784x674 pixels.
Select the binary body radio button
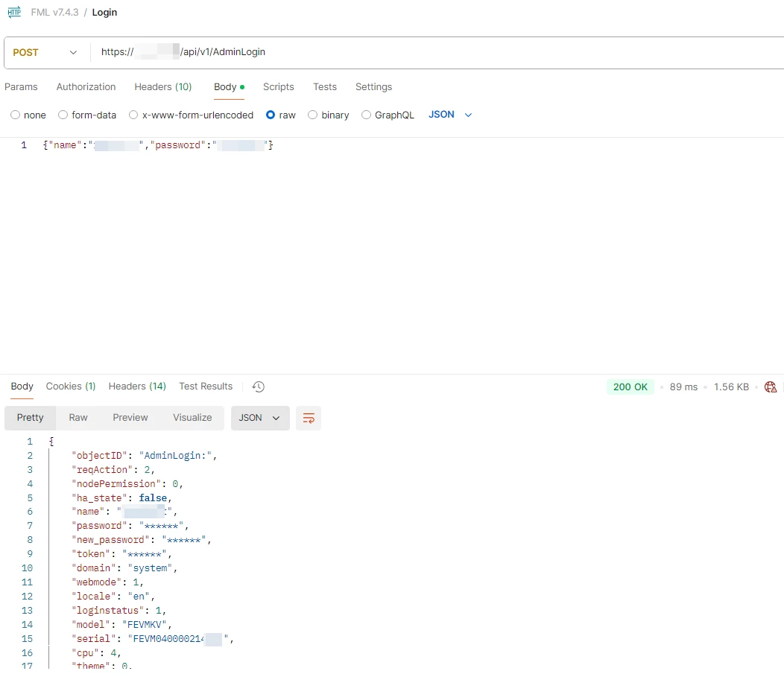point(312,115)
